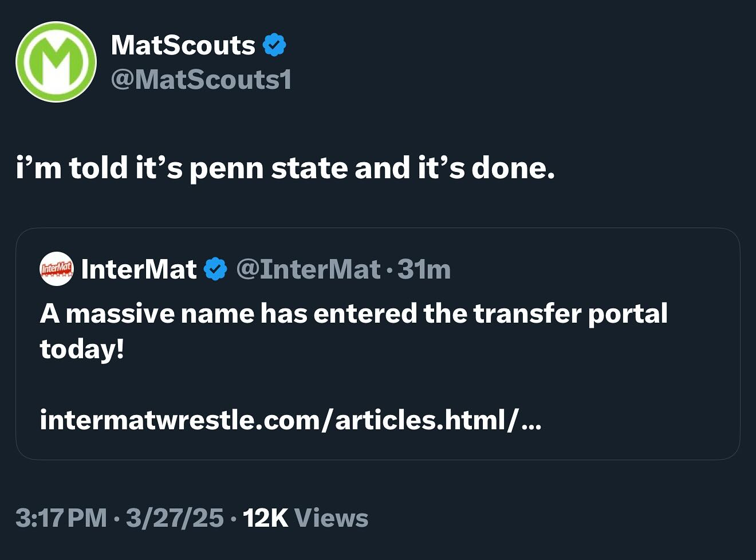This screenshot has height=560, width=756.
Task: Click the 3:17 PM timestamp
Action: coord(61,518)
